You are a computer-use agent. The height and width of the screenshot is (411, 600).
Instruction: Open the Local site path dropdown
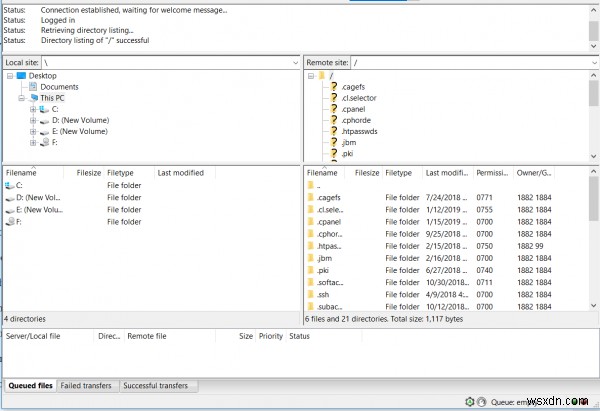[295, 62]
